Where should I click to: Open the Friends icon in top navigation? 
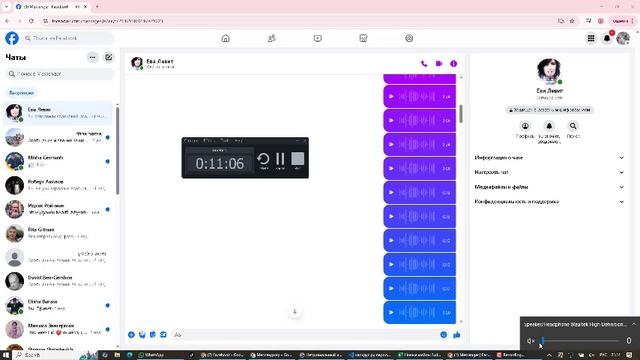(271, 38)
